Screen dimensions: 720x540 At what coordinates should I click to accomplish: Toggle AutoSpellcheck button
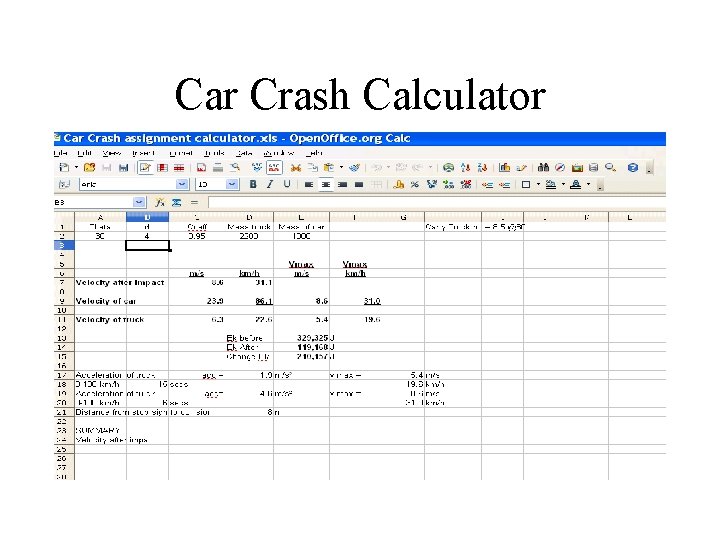click(274, 168)
